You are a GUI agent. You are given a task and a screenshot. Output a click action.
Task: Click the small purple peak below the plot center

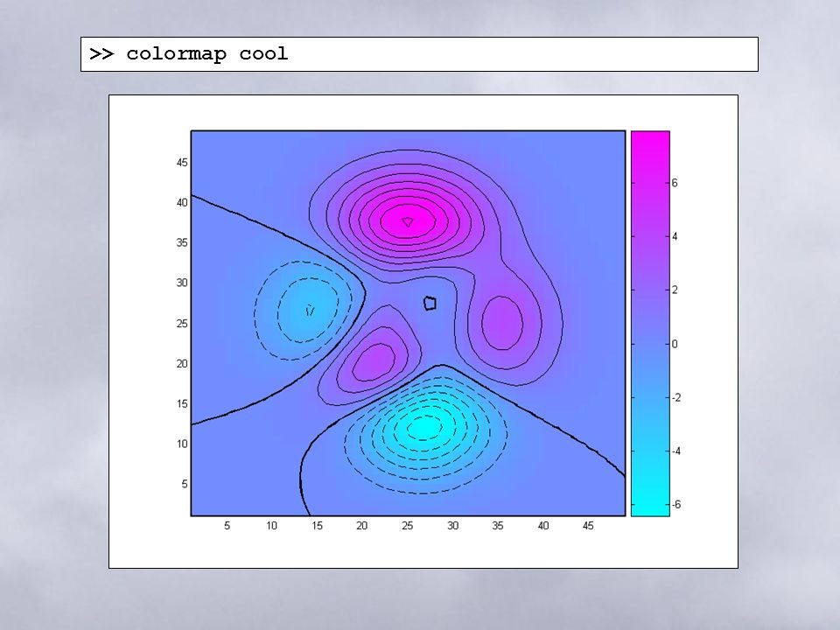374,362
